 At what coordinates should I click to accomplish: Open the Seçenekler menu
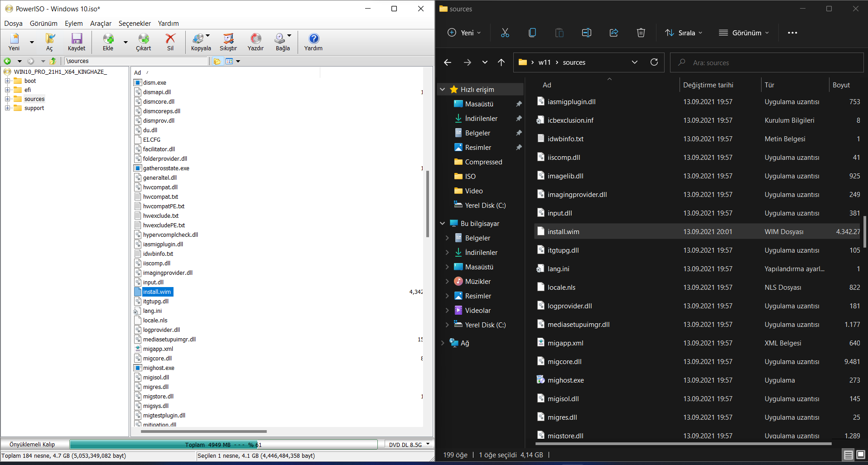(x=135, y=24)
